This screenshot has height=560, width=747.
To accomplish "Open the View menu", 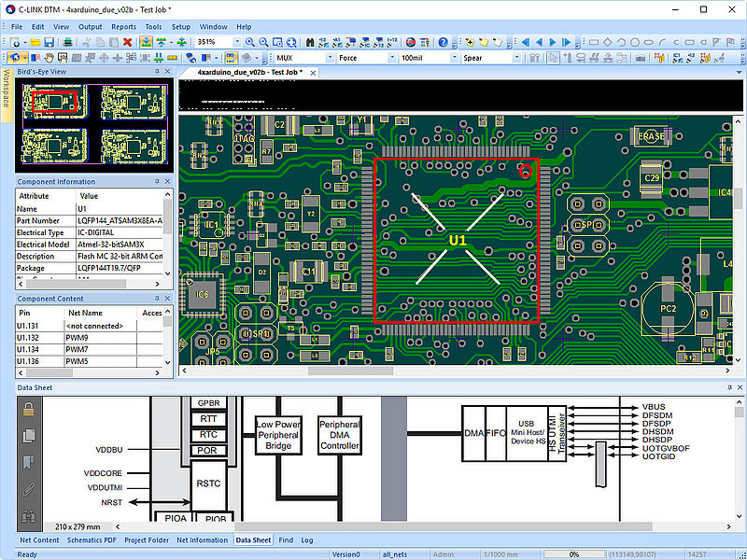I will click(x=61, y=27).
